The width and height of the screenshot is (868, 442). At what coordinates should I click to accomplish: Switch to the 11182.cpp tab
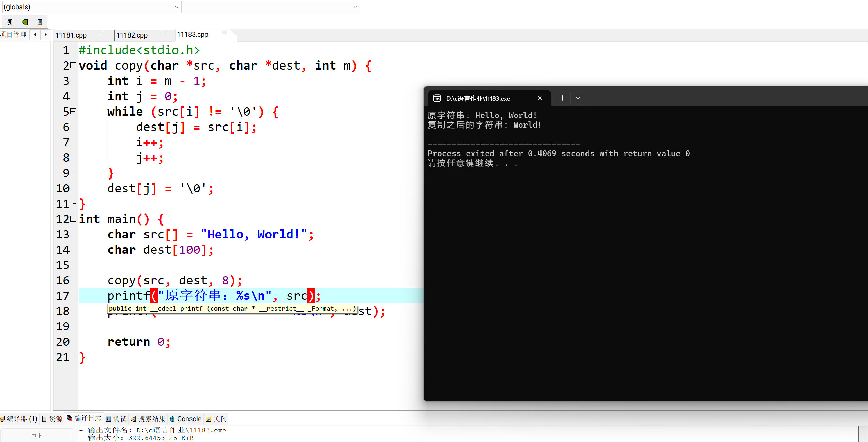(x=132, y=35)
